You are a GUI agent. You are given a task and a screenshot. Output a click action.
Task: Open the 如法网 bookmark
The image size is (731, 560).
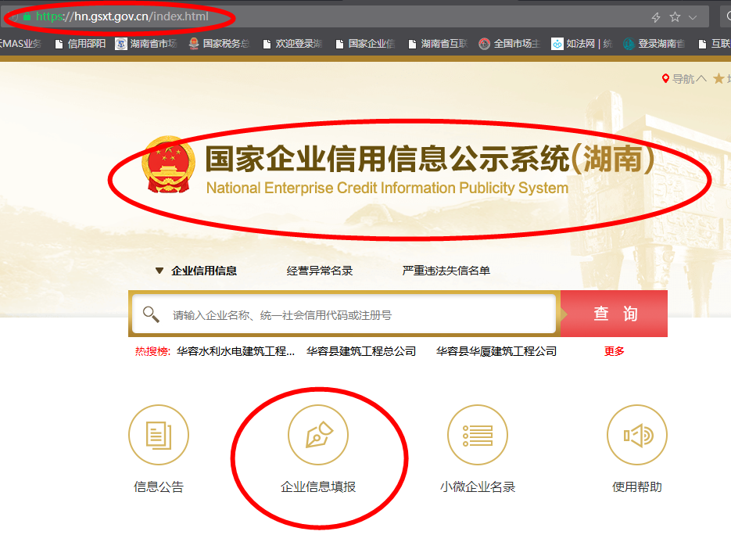tap(582, 44)
